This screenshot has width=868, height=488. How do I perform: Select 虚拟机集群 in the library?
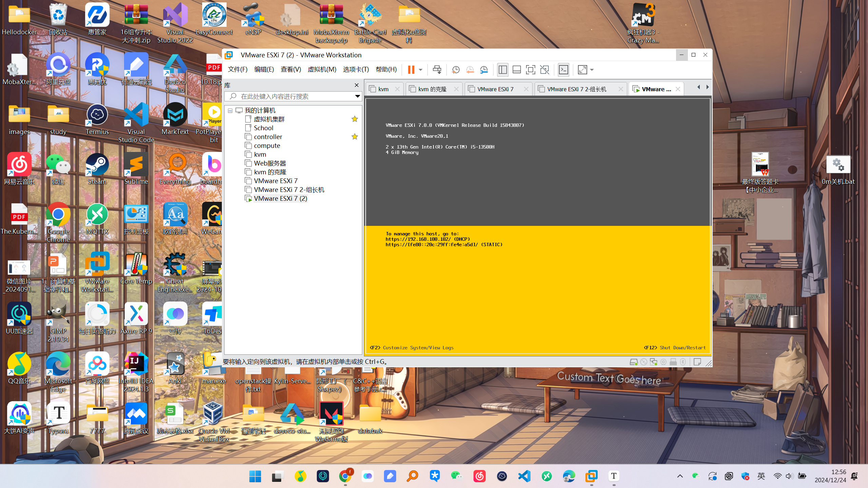click(x=269, y=119)
